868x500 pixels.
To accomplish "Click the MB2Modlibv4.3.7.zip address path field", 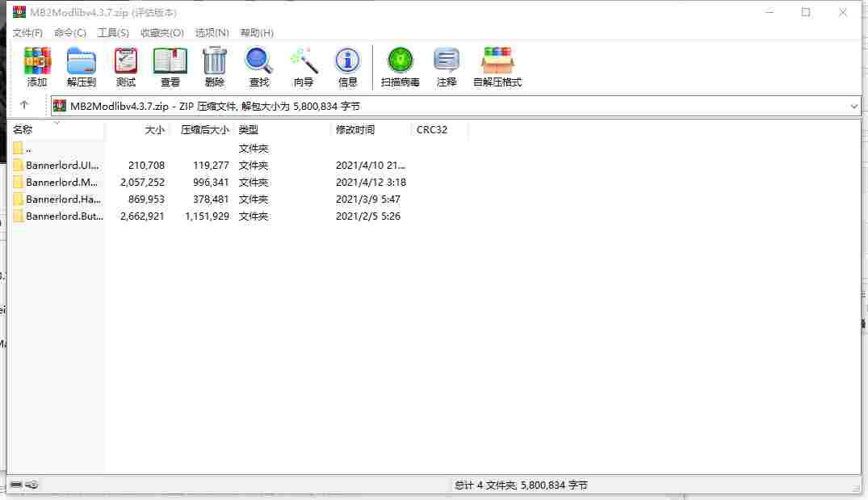I will [455, 107].
